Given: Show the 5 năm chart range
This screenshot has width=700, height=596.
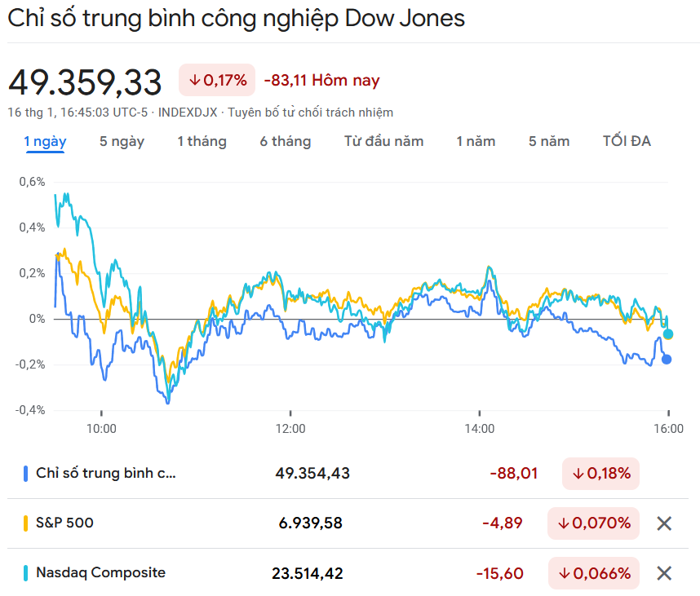Looking at the screenshot, I should pos(549,141).
